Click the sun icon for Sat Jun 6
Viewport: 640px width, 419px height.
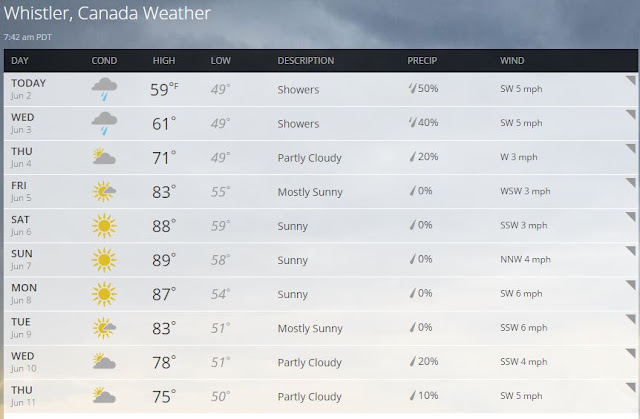[x=104, y=226]
